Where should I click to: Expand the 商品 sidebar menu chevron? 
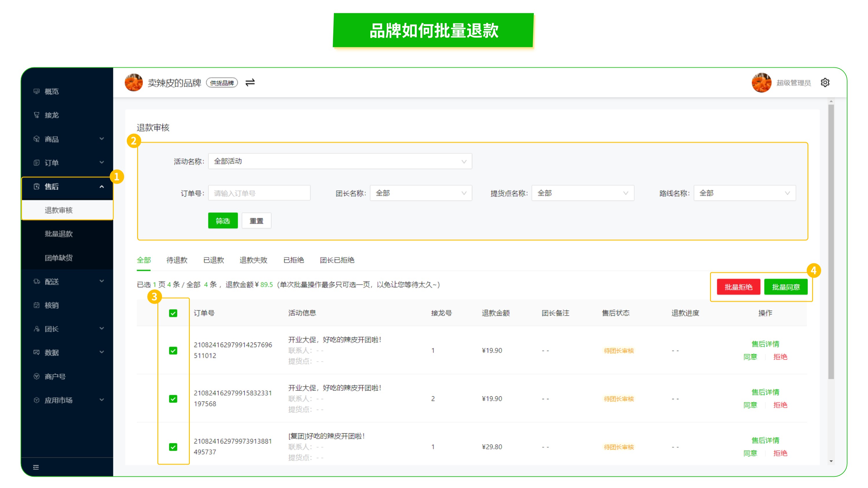point(102,139)
